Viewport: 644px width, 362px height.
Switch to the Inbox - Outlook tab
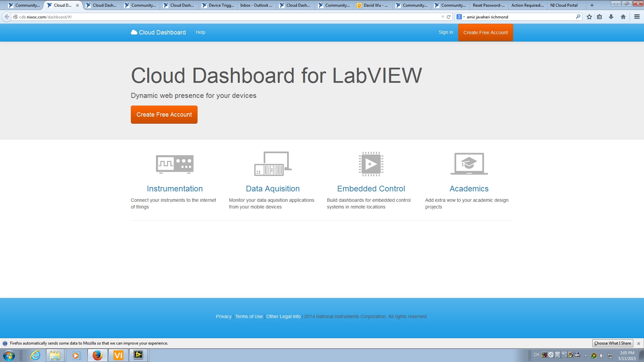click(x=257, y=5)
